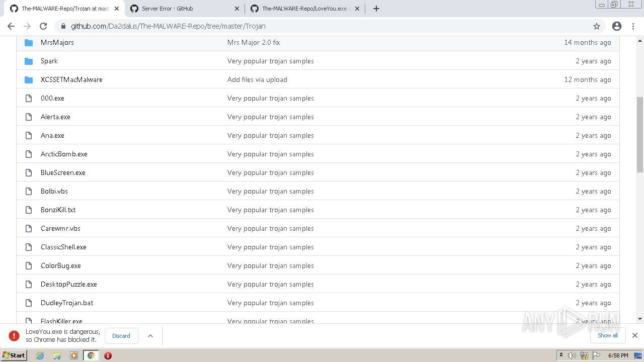Close the downloads bar
Viewport: 644px width, 362px height.
[x=635, y=335]
